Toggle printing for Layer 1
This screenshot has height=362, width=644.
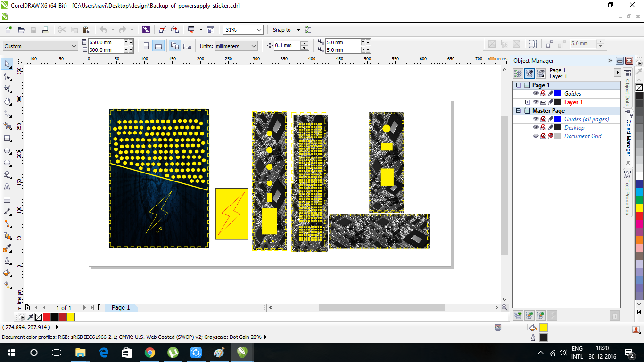(543, 102)
